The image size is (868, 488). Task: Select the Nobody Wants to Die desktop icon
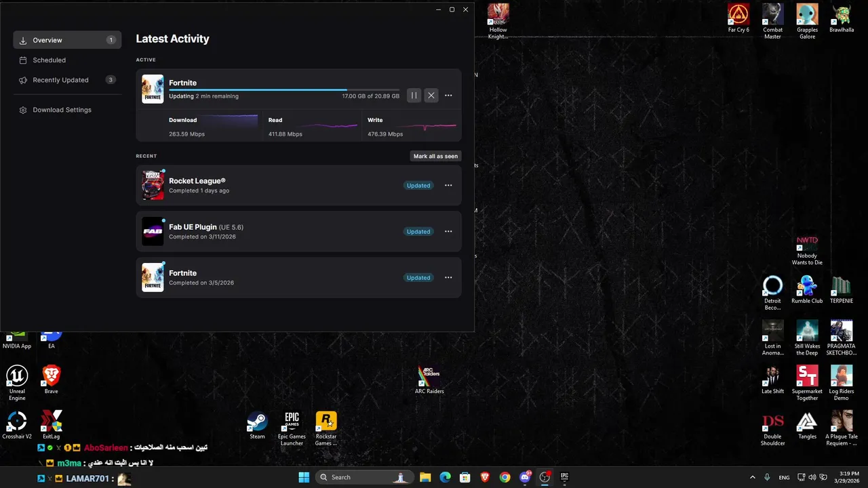coord(807,249)
